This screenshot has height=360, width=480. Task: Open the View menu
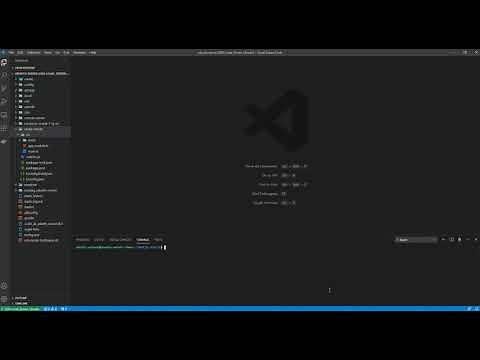pyautogui.click(x=48, y=52)
